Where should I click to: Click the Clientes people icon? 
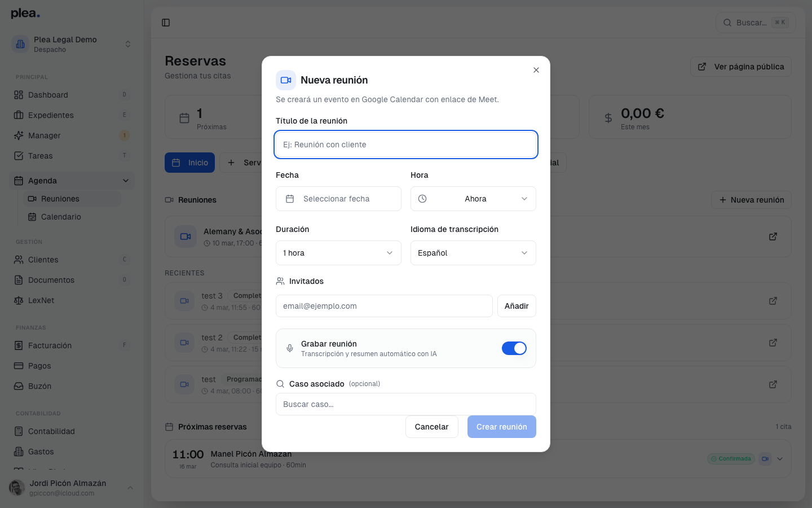pos(19,260)
